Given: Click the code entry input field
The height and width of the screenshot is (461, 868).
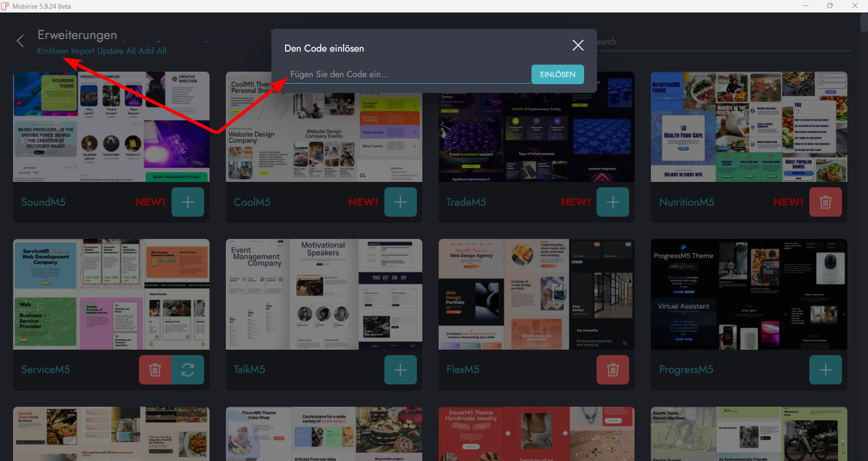Looking at the screenshot, I should click(x=407, y=74).
